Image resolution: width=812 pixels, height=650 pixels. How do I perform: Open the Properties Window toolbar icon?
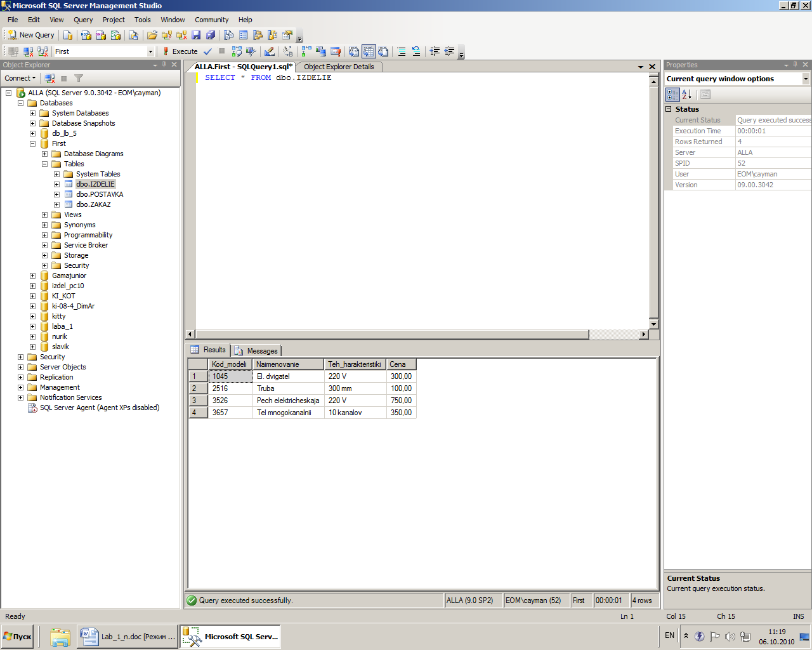287,35
